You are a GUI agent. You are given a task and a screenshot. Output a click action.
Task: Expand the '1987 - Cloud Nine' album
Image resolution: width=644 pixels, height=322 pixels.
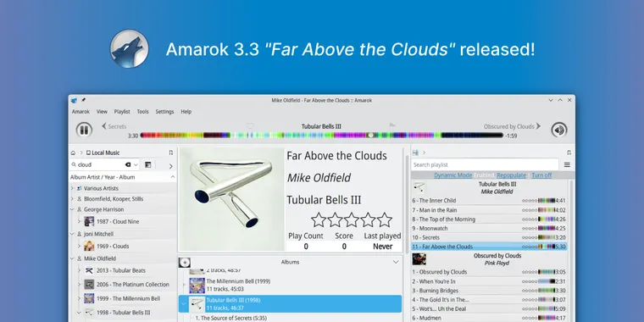coord(79,222)
